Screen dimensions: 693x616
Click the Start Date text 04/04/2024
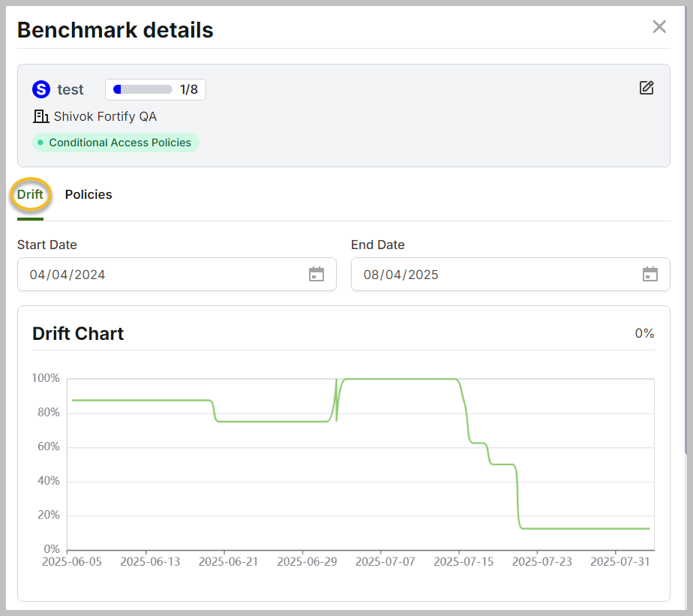(x=67, y=275)
